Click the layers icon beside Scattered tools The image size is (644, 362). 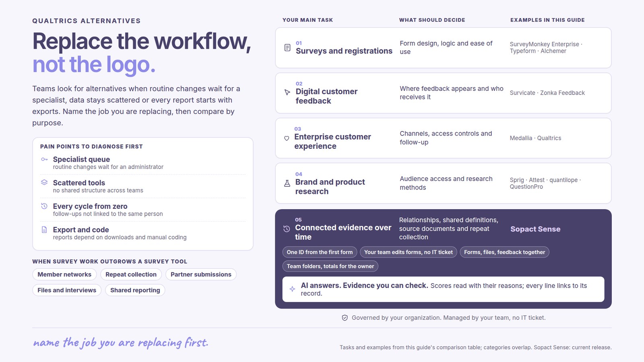point(44,182)
